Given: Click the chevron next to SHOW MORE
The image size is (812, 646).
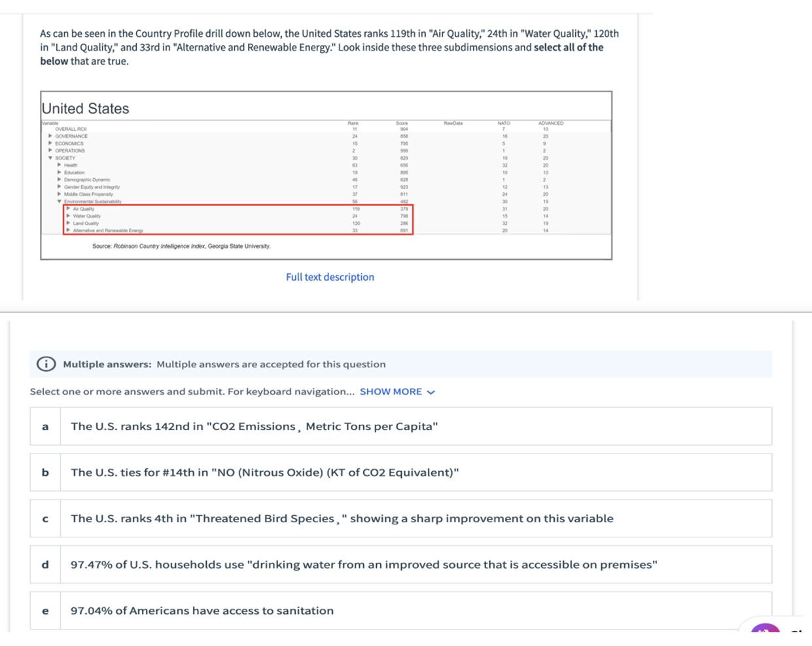Looking at the screenshot, I should (431, 392).
